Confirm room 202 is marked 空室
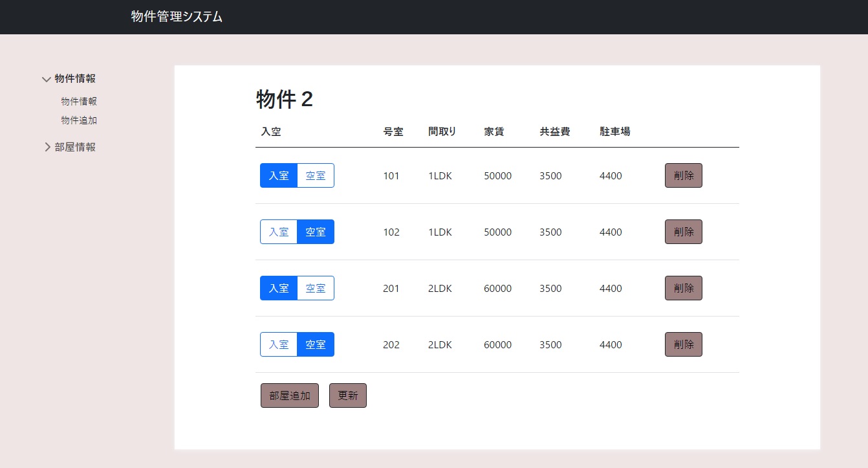Screen dimensions: 868x468 point(316,344)
